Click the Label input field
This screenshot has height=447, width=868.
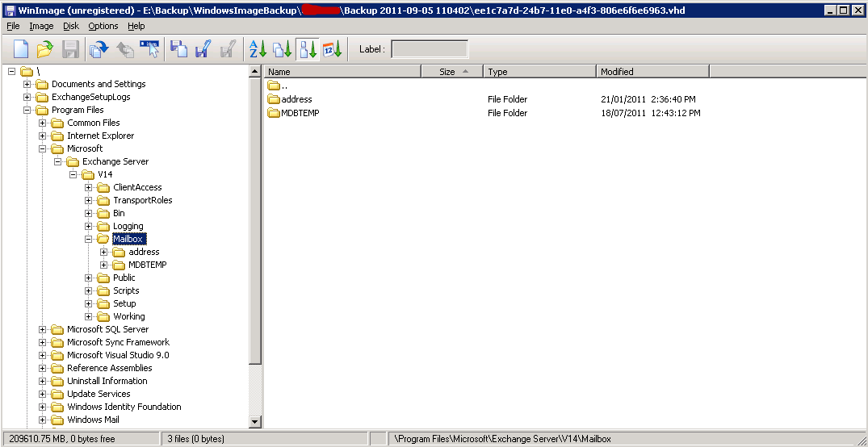[430, 49]
